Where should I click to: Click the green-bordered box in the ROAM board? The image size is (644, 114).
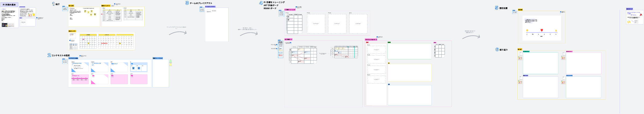click(x=409, y=51)
